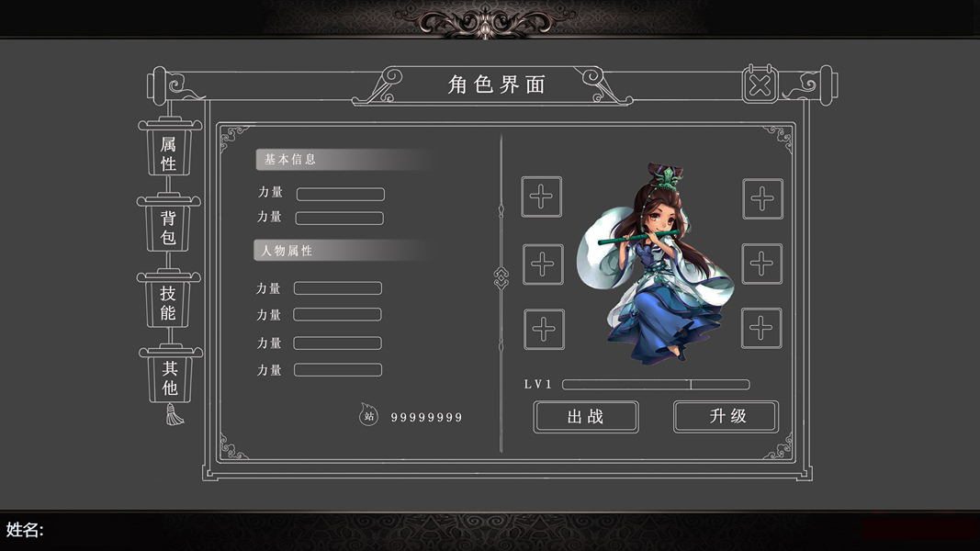The height and width of the screenshot is (551, 980).
Task: Click the middle-left plus equipment slot
Action: pyautogui.click(x=543, y=264)
